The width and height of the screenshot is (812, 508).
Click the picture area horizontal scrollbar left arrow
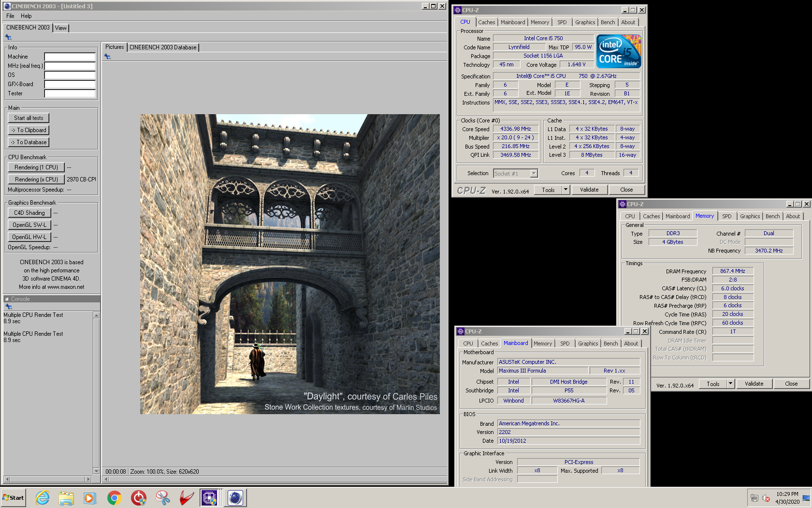pos(106,479)
